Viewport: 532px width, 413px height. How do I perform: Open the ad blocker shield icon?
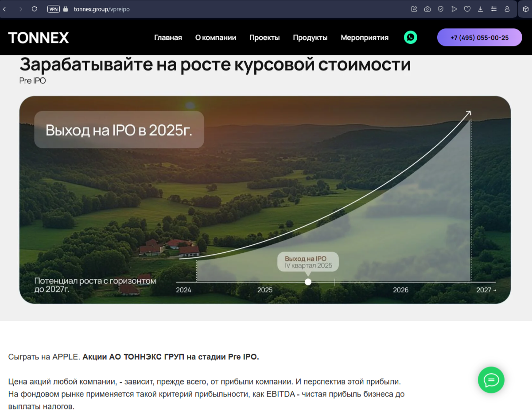point(441,9)
